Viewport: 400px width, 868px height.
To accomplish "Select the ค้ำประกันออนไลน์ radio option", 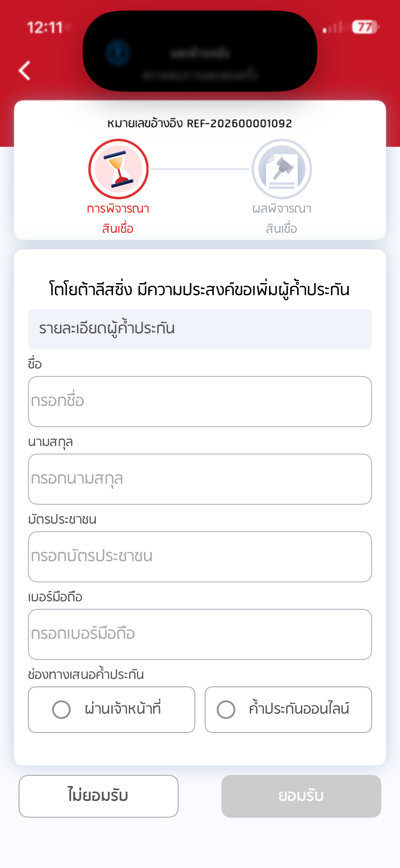I will [226, 709].
